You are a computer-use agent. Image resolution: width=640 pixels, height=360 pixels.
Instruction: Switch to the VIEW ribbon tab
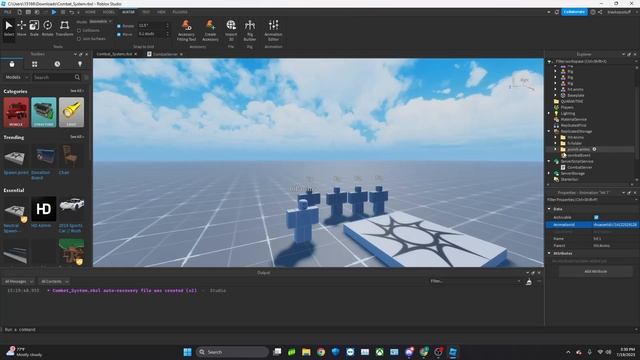pos(161,12)
